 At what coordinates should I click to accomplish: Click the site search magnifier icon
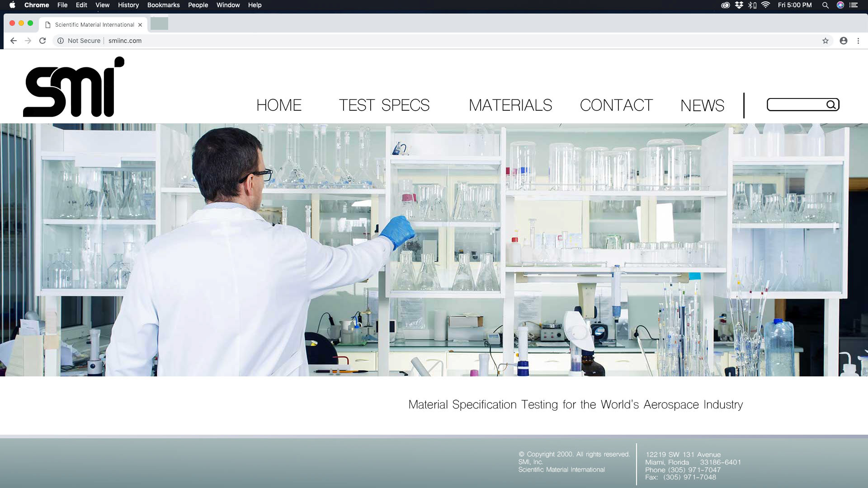(x=831, y=105)
